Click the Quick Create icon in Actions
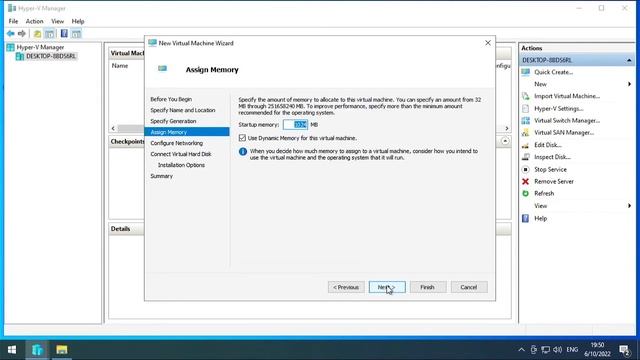 coord(526,72)
